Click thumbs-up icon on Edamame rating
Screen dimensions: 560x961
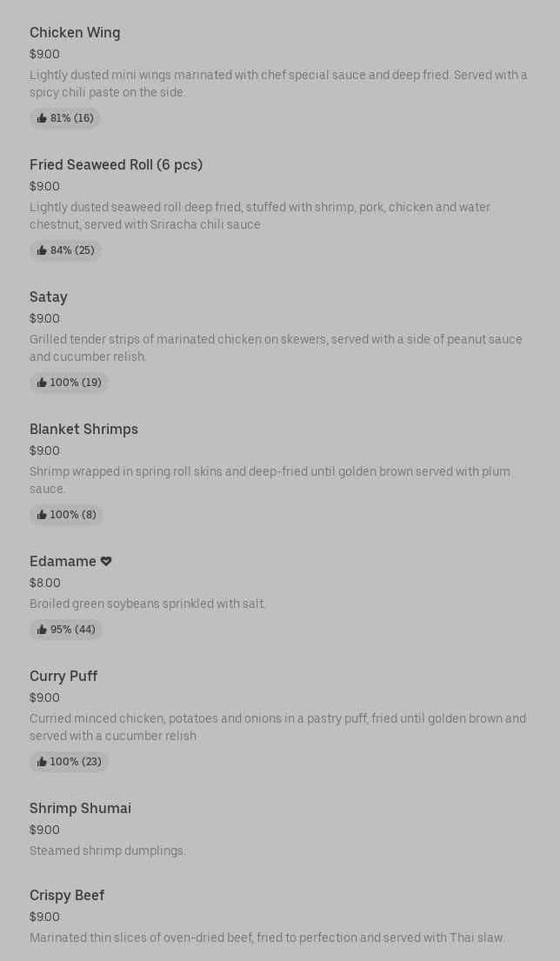click(x=42, y=630)
